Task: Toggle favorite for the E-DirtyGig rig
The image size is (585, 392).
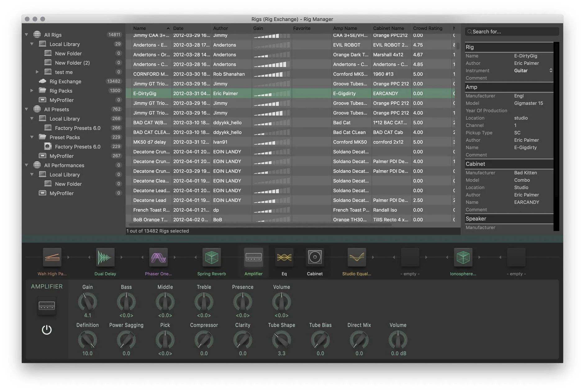Action: 311,93
